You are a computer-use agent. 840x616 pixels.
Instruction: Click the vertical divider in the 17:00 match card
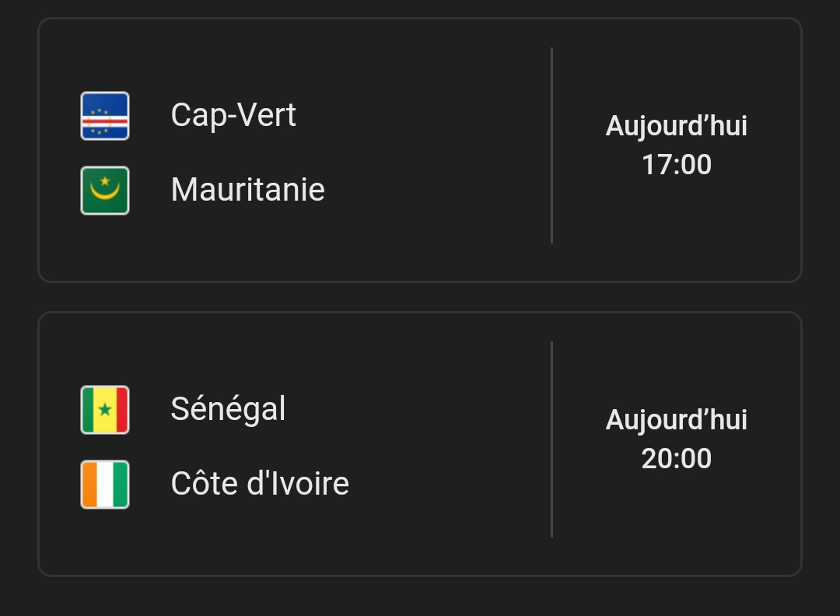tap(551, 145)
